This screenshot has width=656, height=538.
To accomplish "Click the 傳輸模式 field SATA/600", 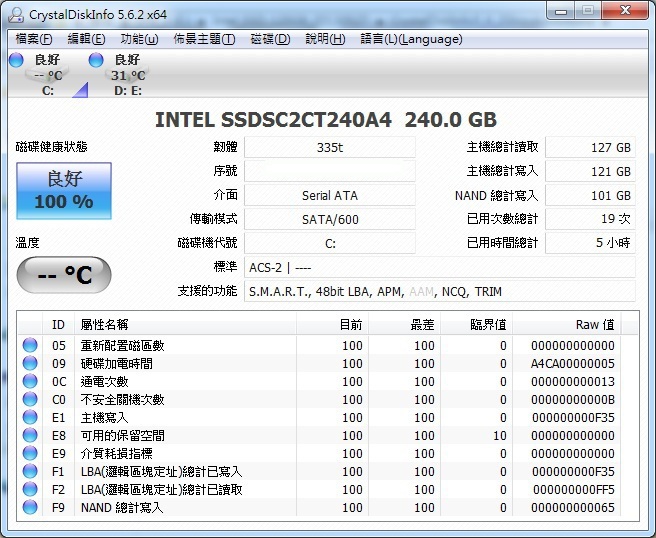I will click(330, 219).
